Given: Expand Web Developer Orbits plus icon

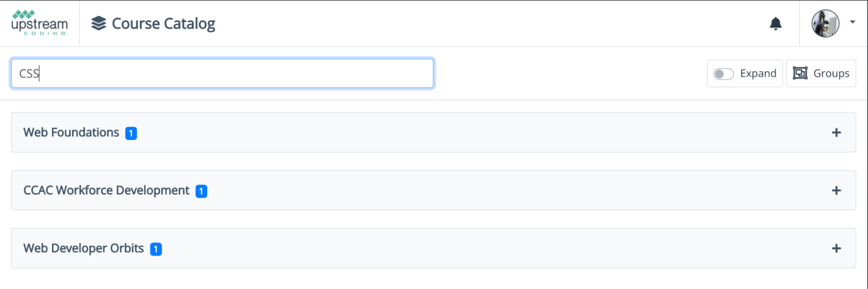Looking at the screenshot, I should (836, 248).
